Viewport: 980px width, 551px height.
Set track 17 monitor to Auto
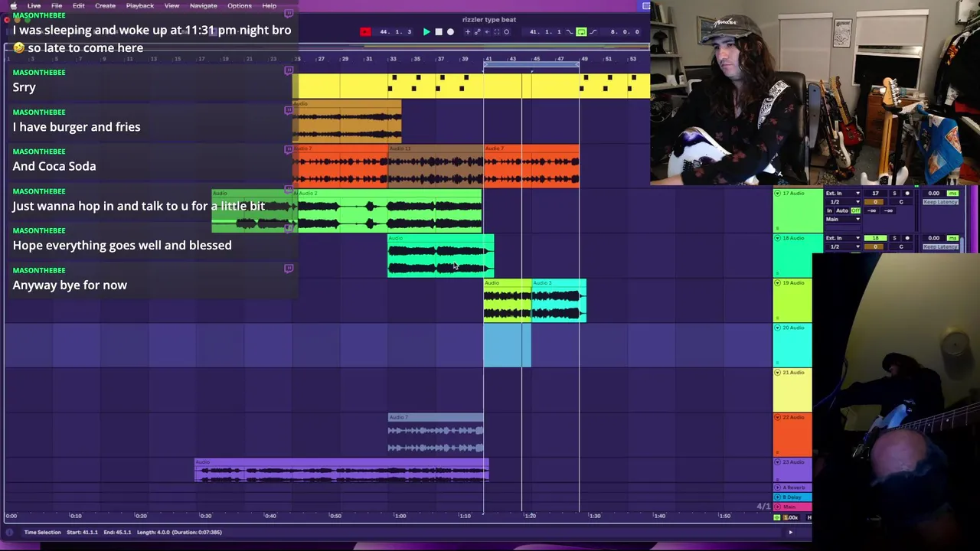coord(842,210)
